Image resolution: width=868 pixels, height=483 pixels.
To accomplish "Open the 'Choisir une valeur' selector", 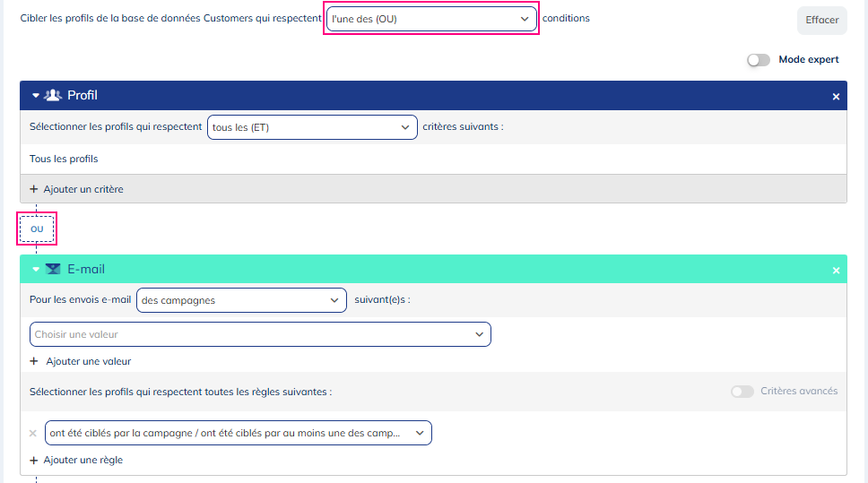I will (x=260, y=334).
